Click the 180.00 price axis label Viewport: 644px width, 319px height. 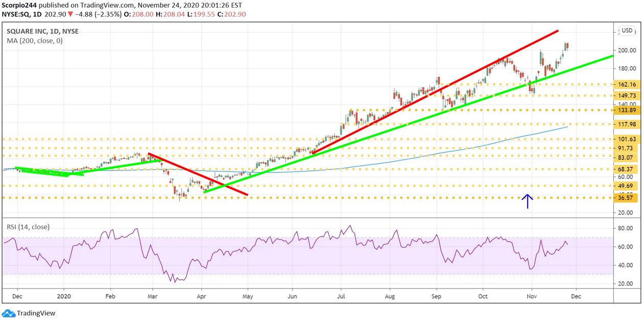(627, 69)
